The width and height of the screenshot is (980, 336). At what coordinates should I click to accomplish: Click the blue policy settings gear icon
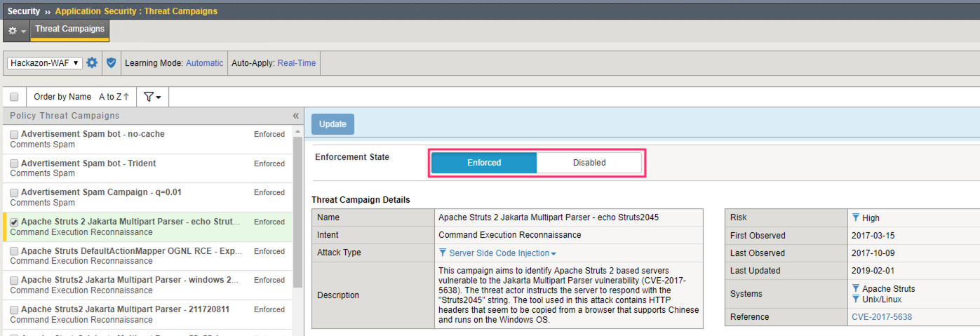tap(92, 62)
